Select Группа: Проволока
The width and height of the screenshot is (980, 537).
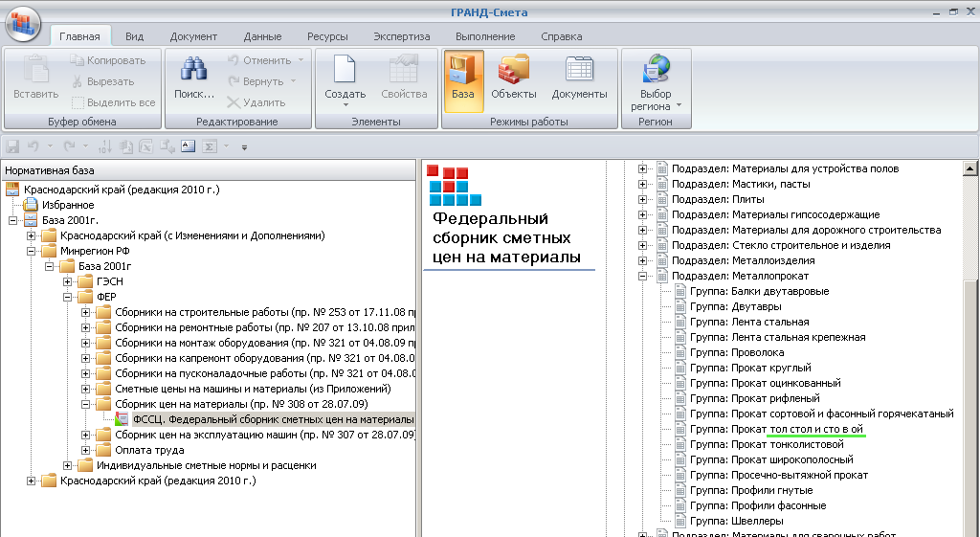coord(737,352)
